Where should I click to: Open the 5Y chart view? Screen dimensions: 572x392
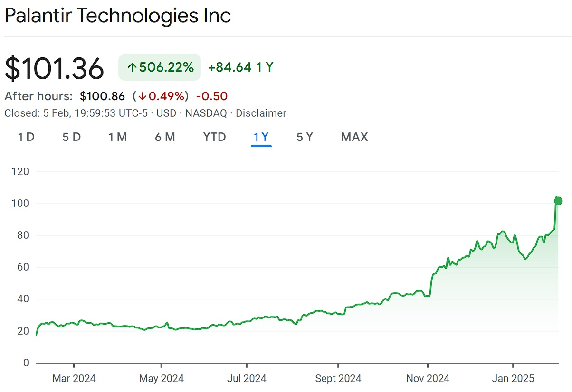pos(305,137)
